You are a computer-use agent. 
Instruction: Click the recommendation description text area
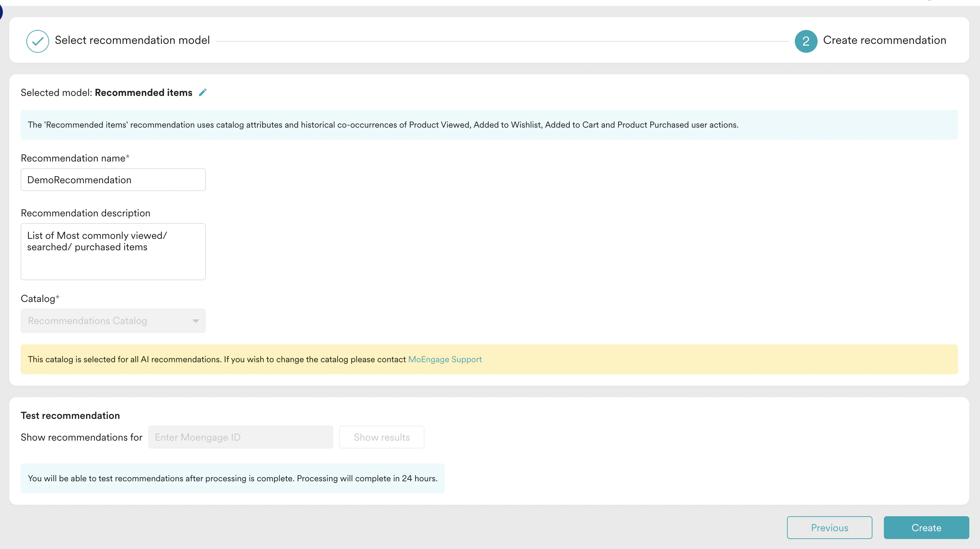(113, 251)
